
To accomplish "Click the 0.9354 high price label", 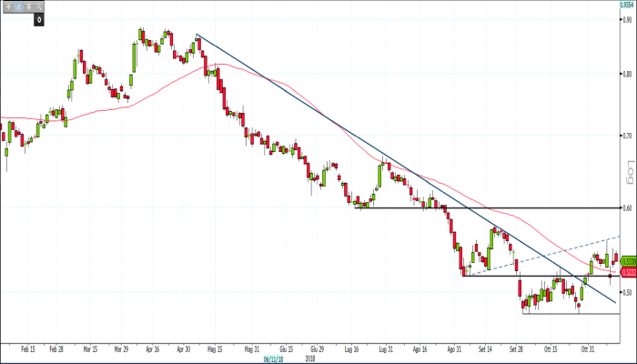I will (626, 4).
